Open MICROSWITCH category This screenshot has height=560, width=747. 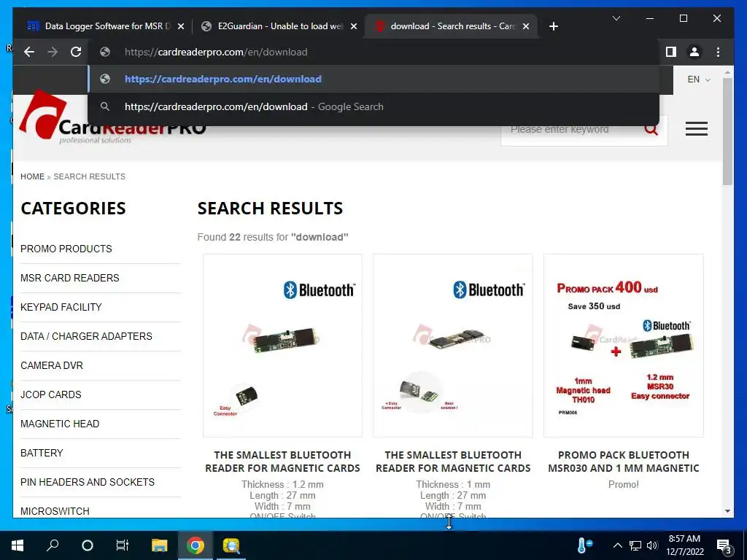[x=55, y=511]
